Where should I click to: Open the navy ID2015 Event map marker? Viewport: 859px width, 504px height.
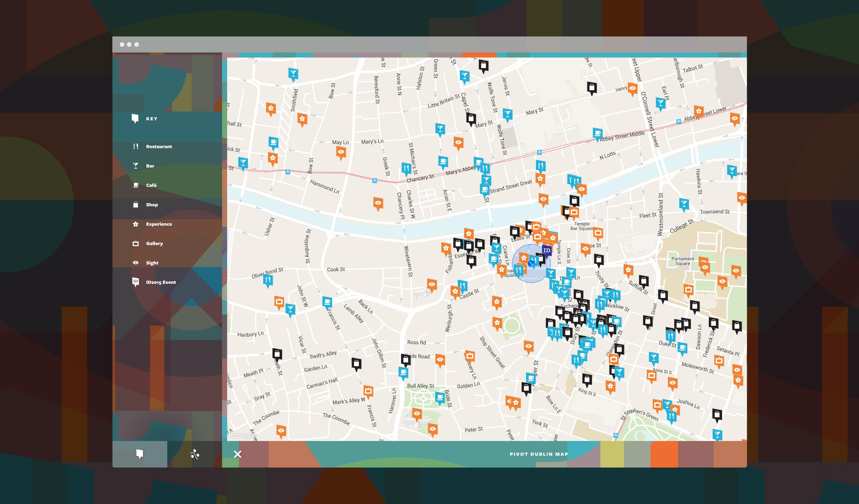[546, 252]
